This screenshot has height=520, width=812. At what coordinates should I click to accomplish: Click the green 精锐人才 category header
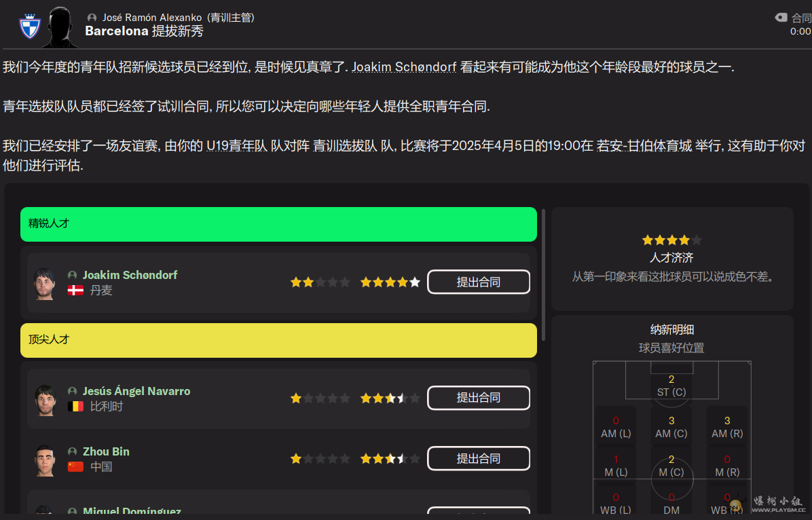point(278,224)
